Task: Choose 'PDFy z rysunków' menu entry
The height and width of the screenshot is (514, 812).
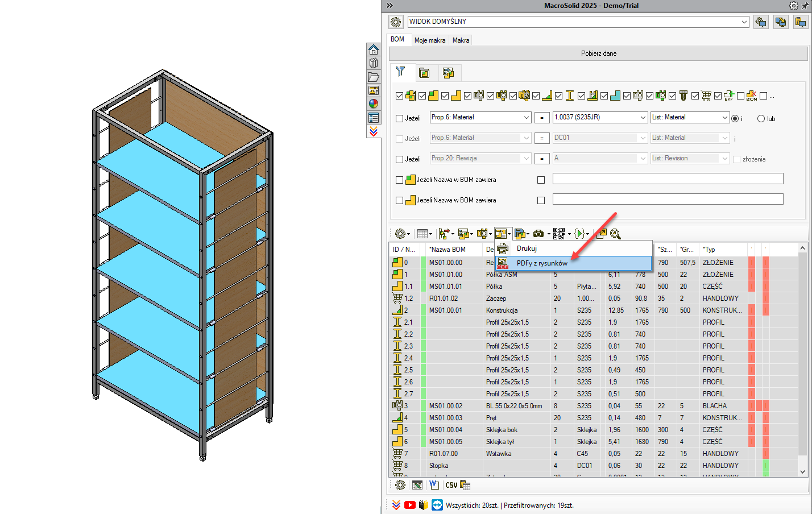Action: click(574, 263)
